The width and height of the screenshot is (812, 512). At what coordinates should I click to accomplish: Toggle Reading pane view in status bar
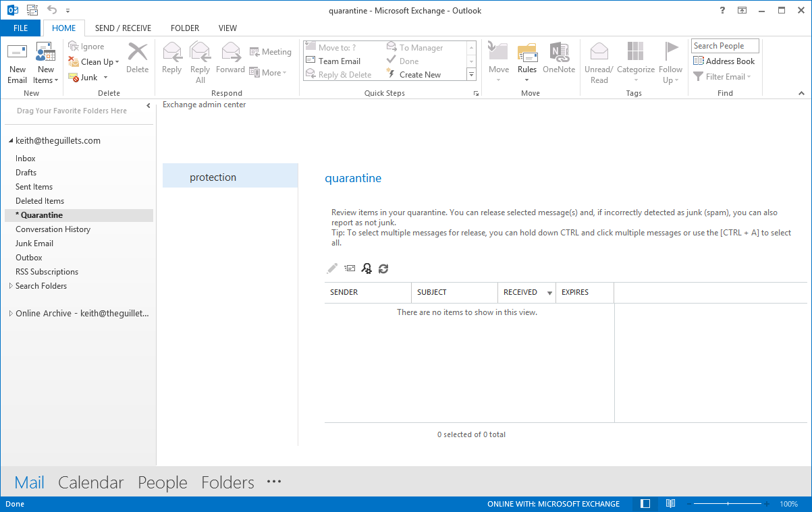[x=645, y=503]
